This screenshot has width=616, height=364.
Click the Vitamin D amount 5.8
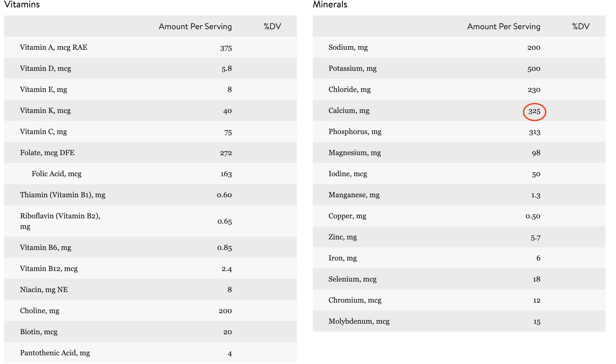[x=227, y=69]
